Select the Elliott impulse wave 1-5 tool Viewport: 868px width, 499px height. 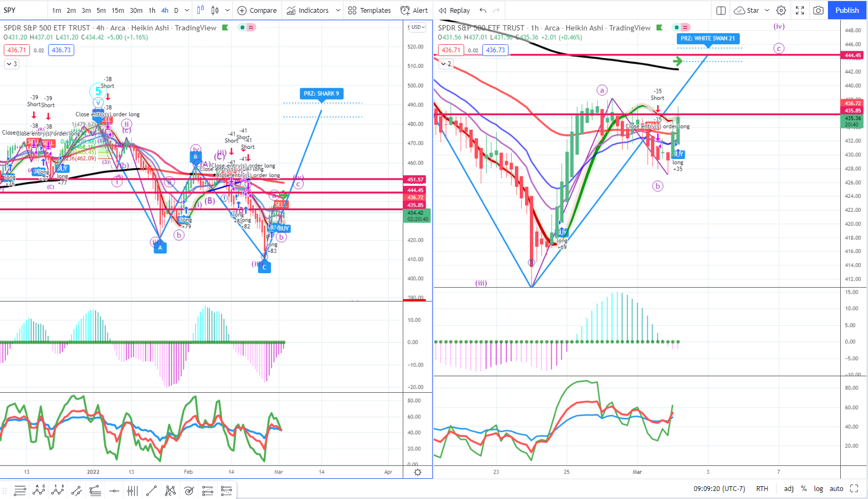click(x=58, y=490)
